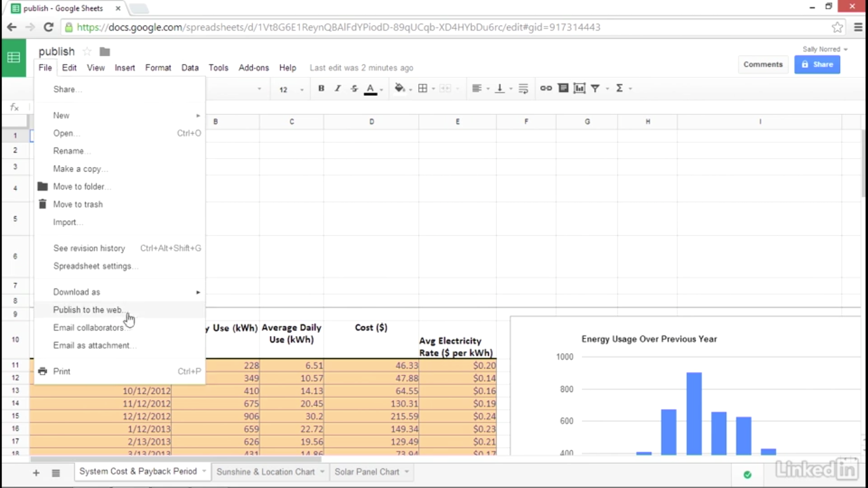Open the all sheets list icon

(x=56, y=473)
